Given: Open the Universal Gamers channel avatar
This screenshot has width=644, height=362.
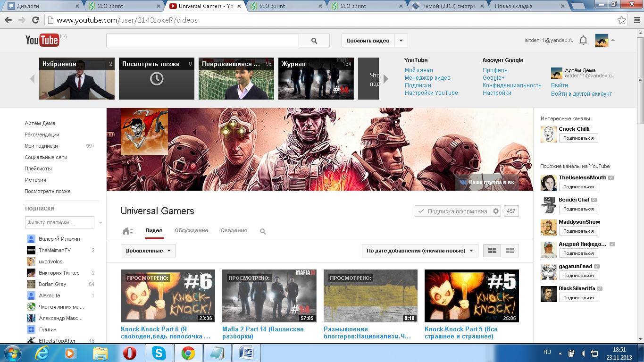Looking at the screenshot, I should point(144,132).
